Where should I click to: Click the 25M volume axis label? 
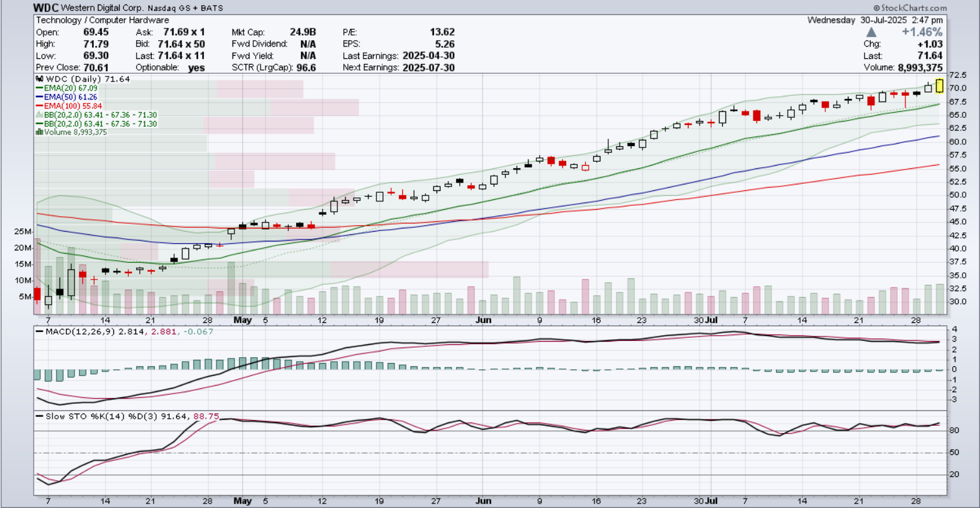click(23, 232)
